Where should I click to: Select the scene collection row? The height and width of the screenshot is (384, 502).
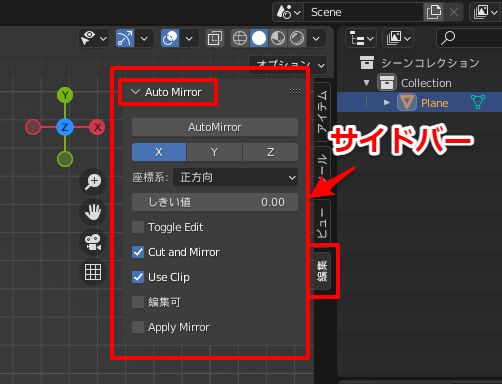click(419, 63)
